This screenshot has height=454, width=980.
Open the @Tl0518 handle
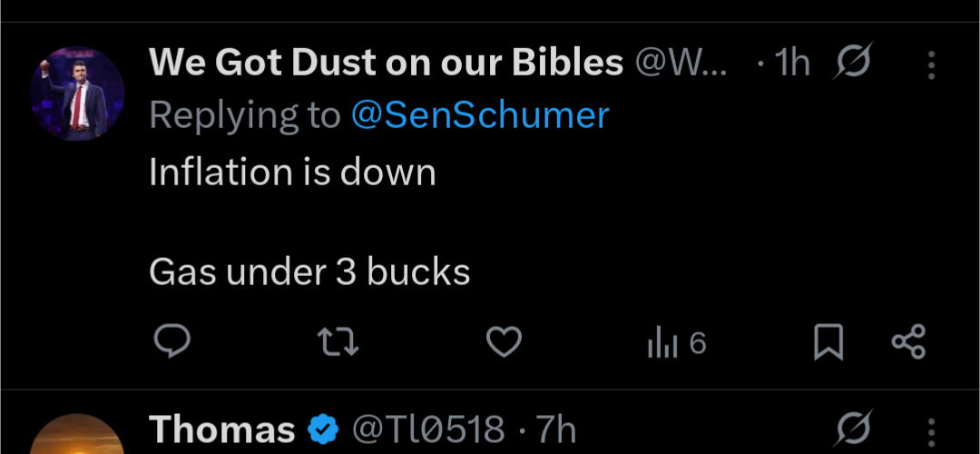427,429
